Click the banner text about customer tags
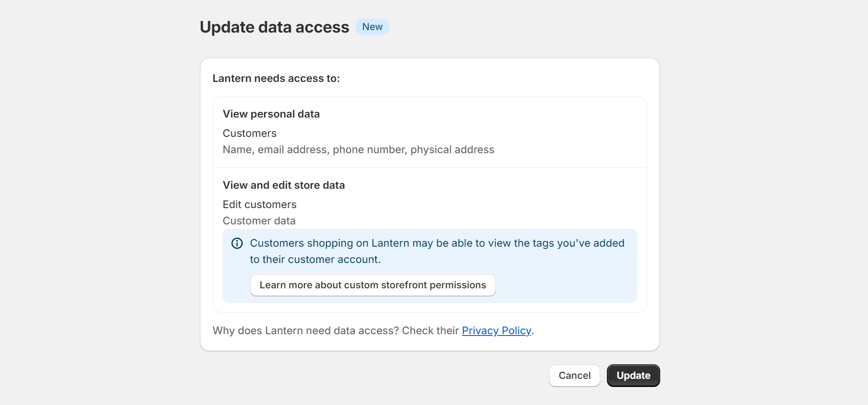The width and height of the screenshot is (868, 405). point(437,251)
